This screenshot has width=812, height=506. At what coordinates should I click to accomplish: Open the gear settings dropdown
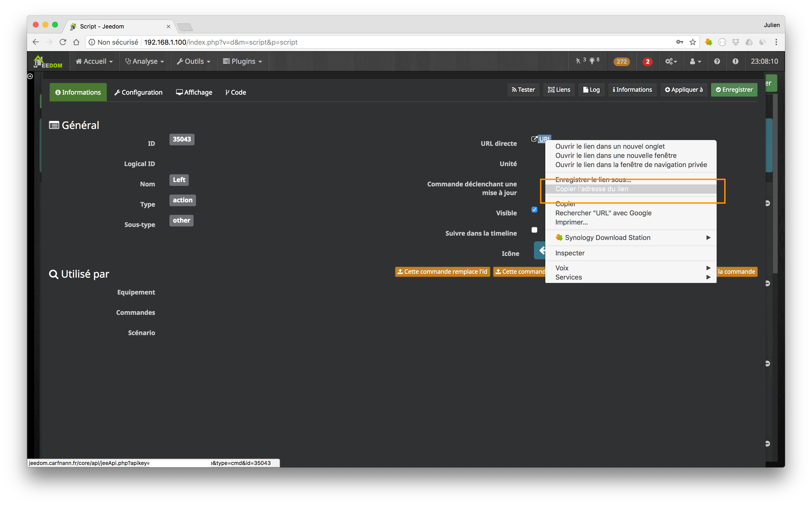tap(671, 62)
